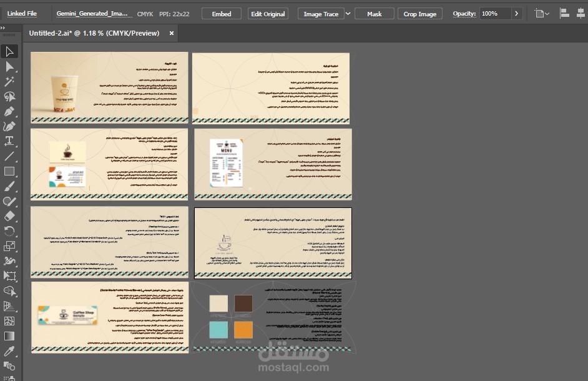Click the Crop Image button
Viewport: 588px width, 381px height.
419,14
